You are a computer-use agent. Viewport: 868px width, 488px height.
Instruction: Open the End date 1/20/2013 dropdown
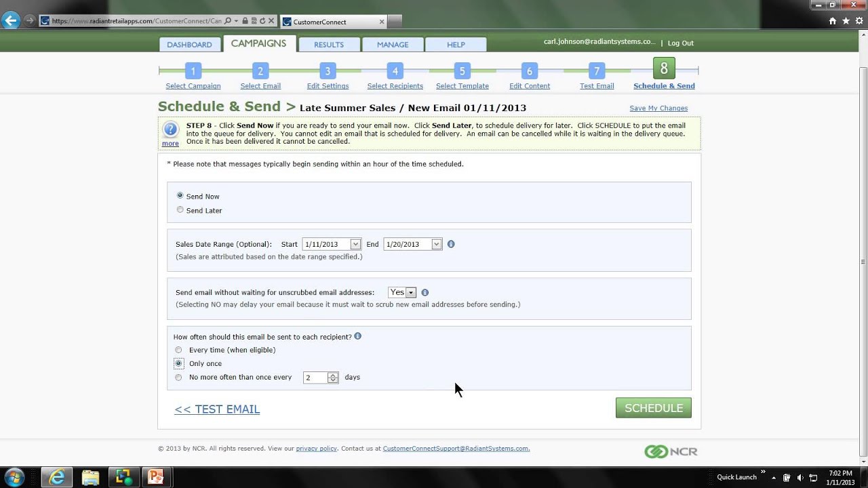click(436, 244)
